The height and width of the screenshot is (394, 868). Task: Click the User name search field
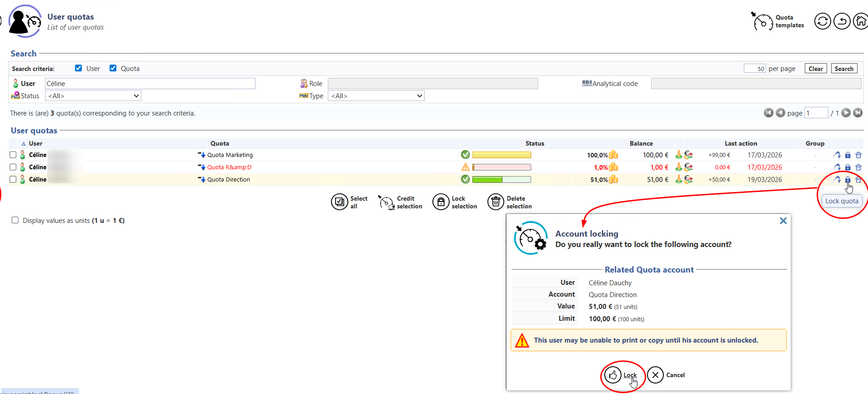coord(150,84)
